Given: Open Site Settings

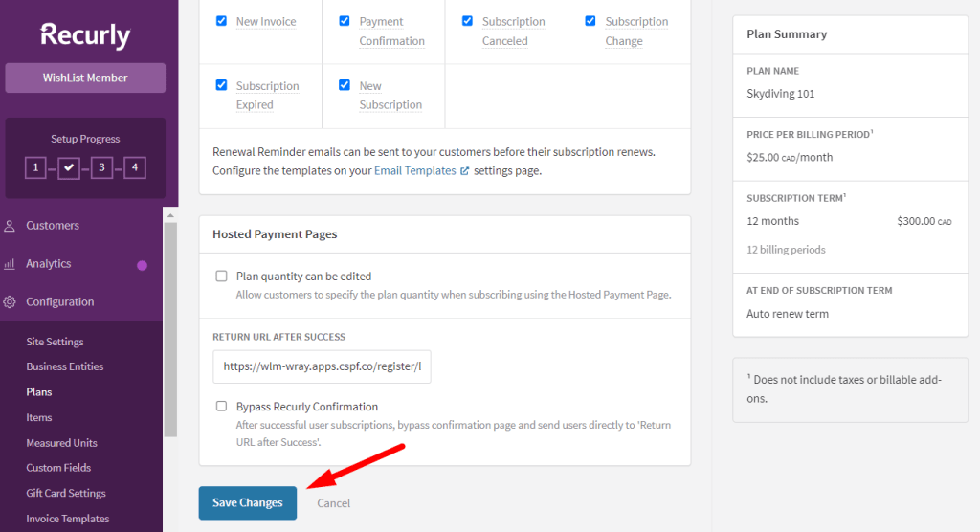Looking at the screenshot, I should [x=55, y=342].
